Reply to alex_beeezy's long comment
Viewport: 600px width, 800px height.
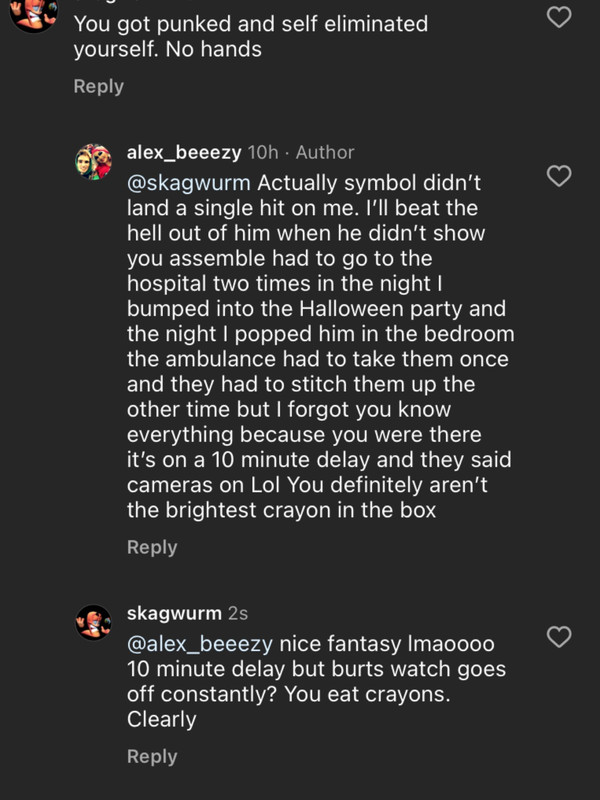pos(152,547)
